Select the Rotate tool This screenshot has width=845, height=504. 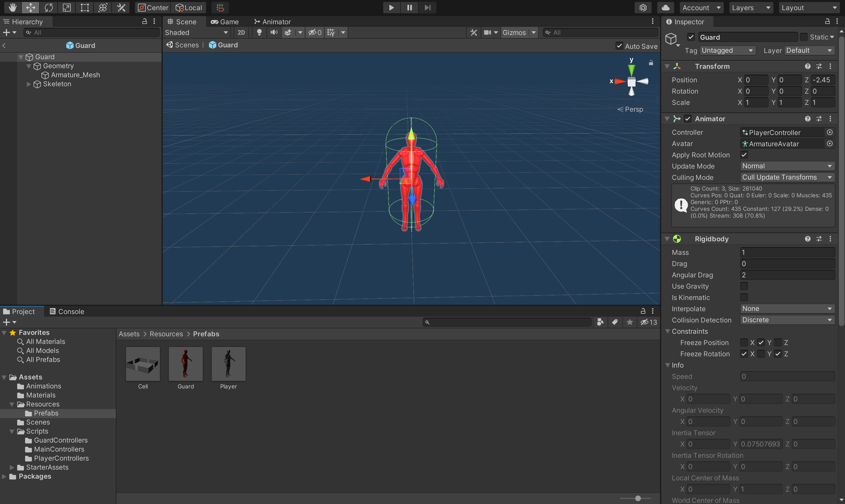pos(48,8)
